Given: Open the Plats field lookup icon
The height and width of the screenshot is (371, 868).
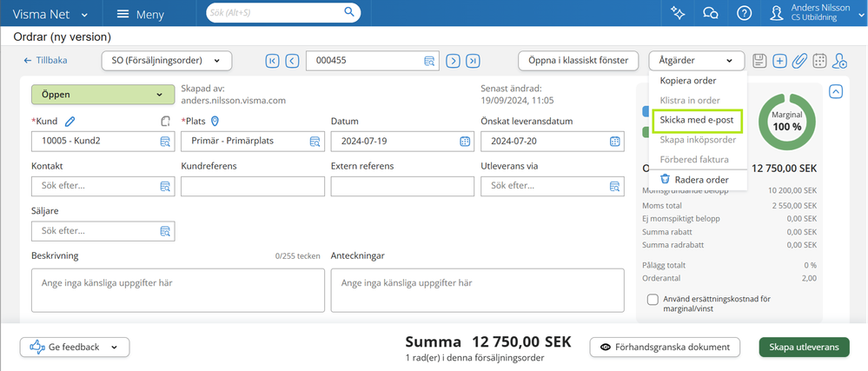Looking at the screenshot, I should 315,142.
